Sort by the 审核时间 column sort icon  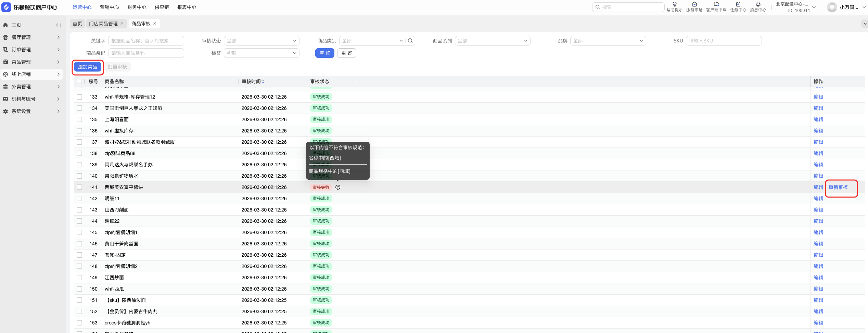pos(263,81)
